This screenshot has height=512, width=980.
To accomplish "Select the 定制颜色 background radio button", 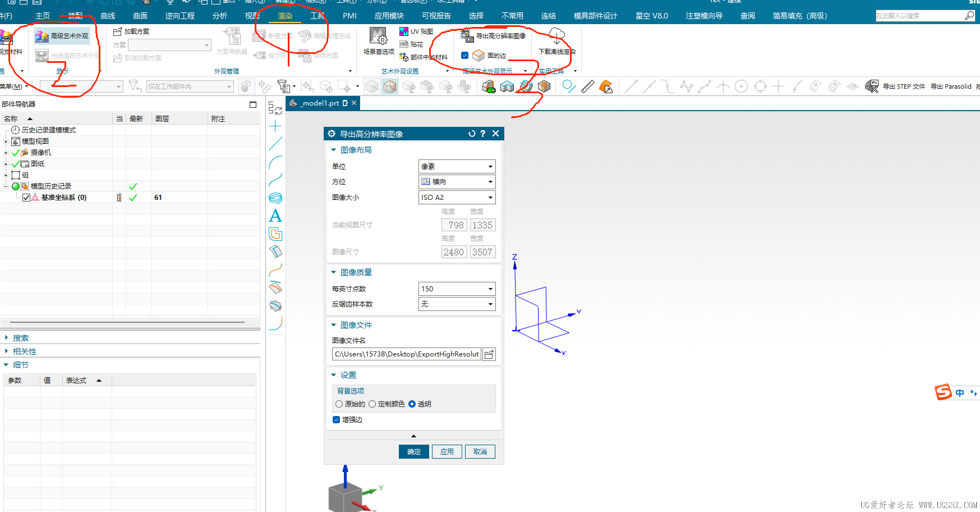I will [x=372, y=404].
